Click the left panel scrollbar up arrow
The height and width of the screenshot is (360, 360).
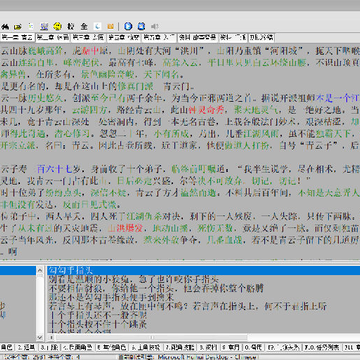pos(40,269)
